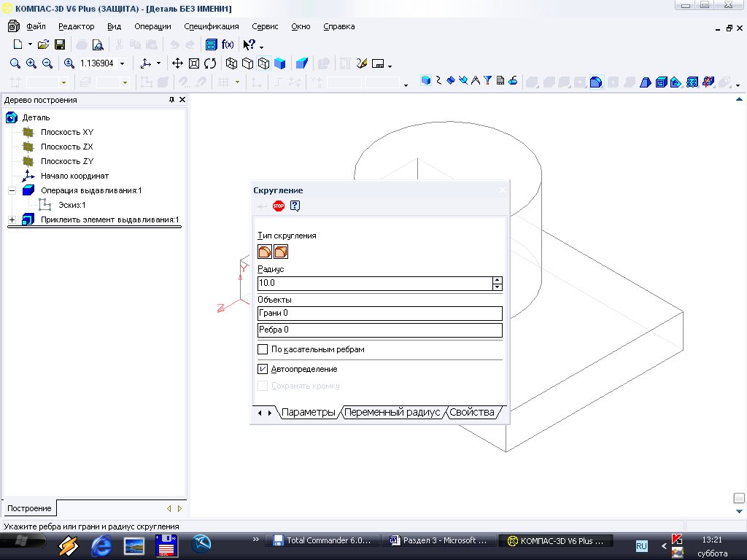The width and height of the screenshot is (747, 560).
Task: Open the zoom scale 1.136904 dropdown
Action: click(123, 63)
